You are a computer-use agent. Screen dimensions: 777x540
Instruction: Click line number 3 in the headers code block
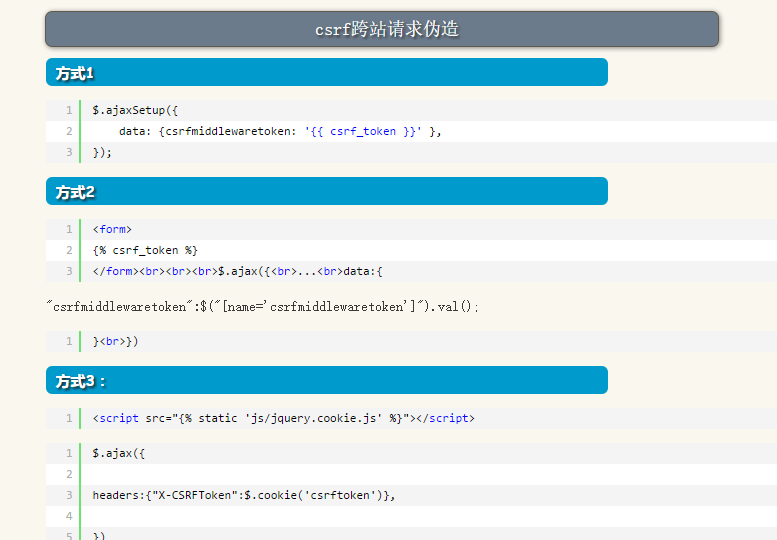click(x=69, y=495)
